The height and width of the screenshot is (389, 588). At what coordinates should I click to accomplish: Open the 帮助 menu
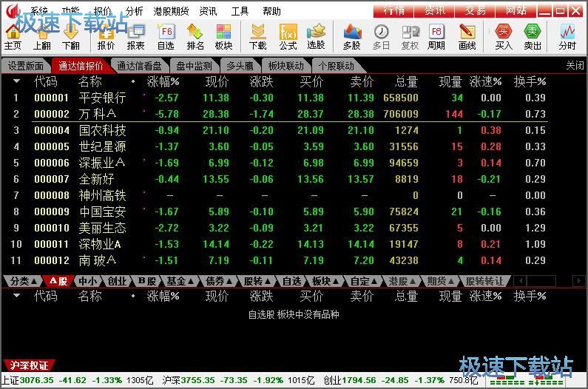271,11
